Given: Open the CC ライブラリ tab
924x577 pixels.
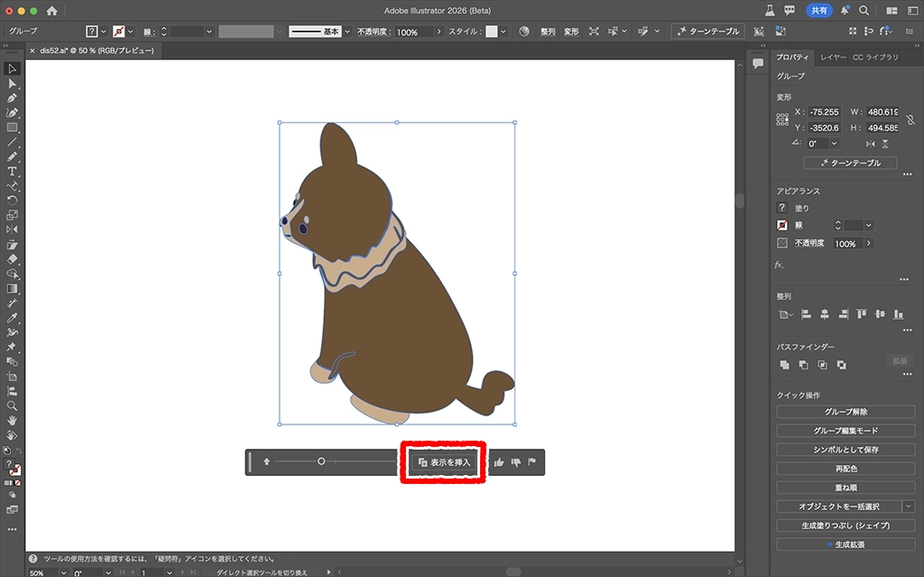Looking at the screenshot, I should tap(875, 58).
